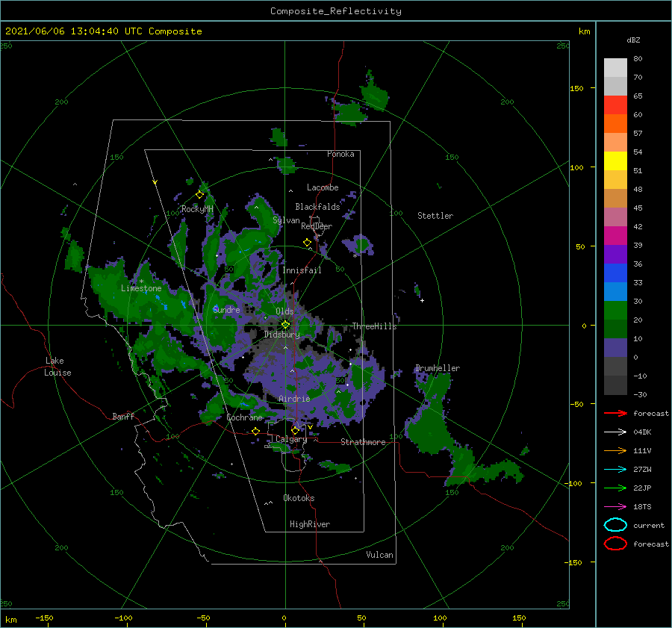Click the yellow diamond marker below RedDeer
This screenshot has height=628, width=672.
click(x=307, y=243)
